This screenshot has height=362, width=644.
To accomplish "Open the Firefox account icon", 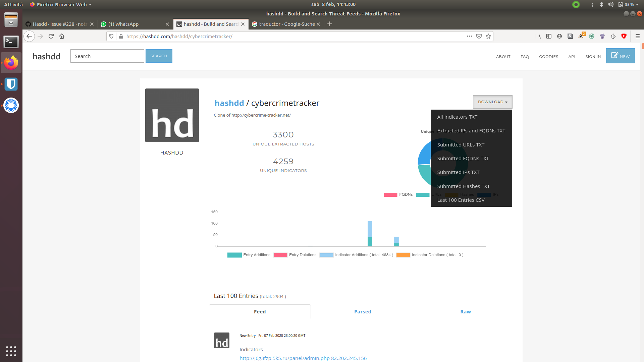I will click(x=559, y=36).
